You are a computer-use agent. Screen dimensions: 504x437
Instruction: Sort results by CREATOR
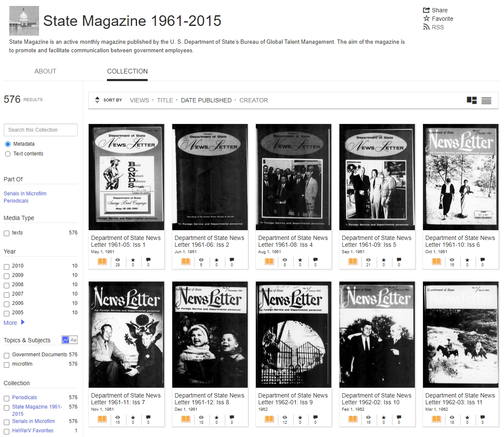(x=254, y=100)
